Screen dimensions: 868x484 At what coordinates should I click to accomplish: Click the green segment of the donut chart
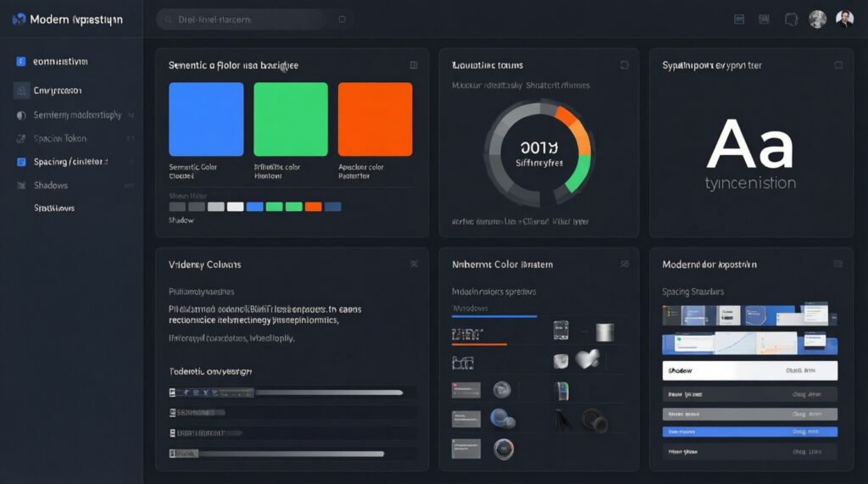click(x=578, y=175)
